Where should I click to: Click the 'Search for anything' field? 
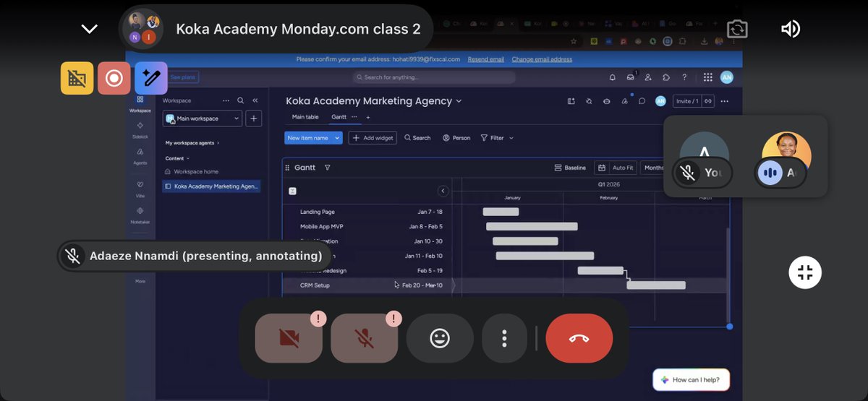pos(434,77)
